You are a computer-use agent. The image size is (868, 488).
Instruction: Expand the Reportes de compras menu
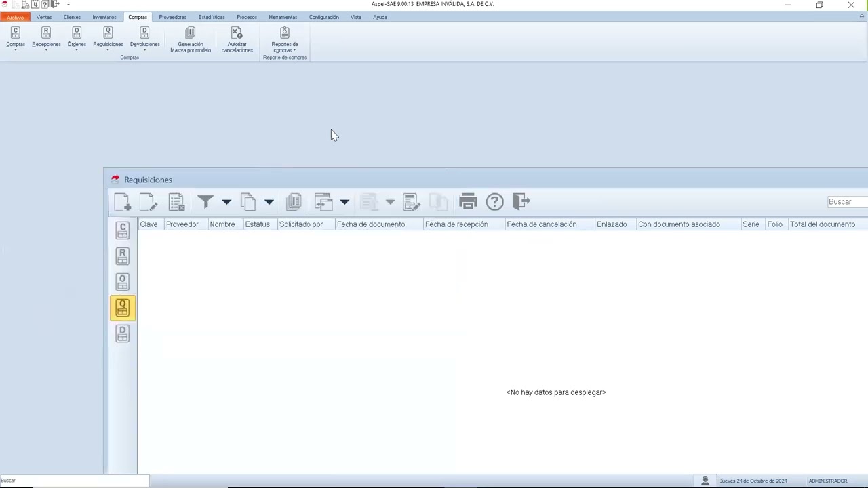coord(285,40)
